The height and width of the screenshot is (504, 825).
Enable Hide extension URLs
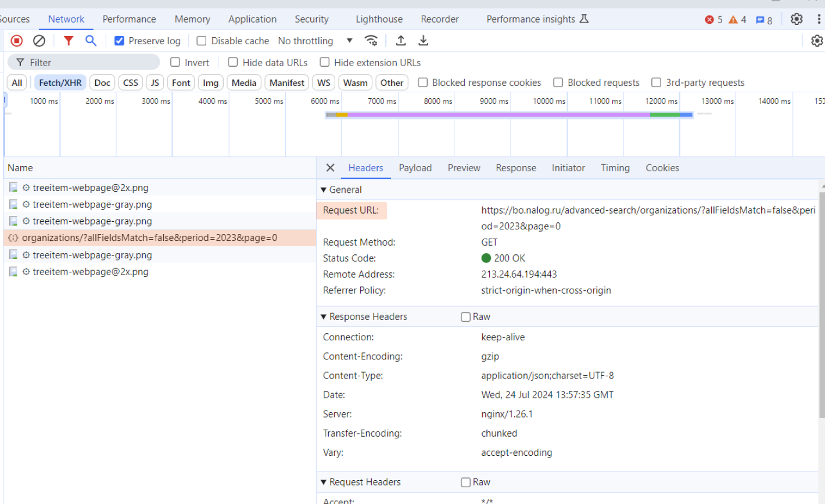click(325, 62)
